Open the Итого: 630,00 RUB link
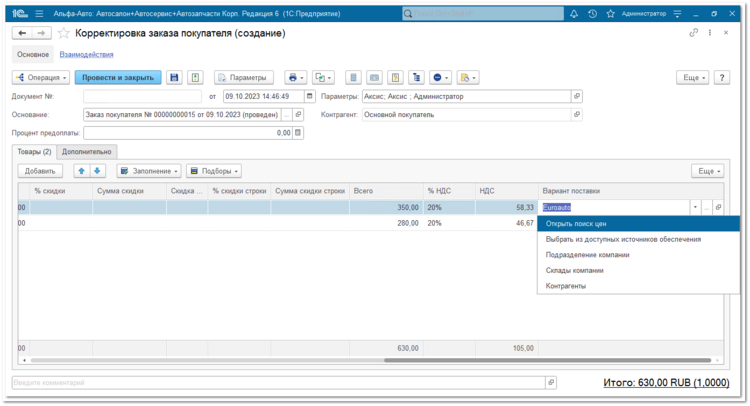 (x=666, y=383)
